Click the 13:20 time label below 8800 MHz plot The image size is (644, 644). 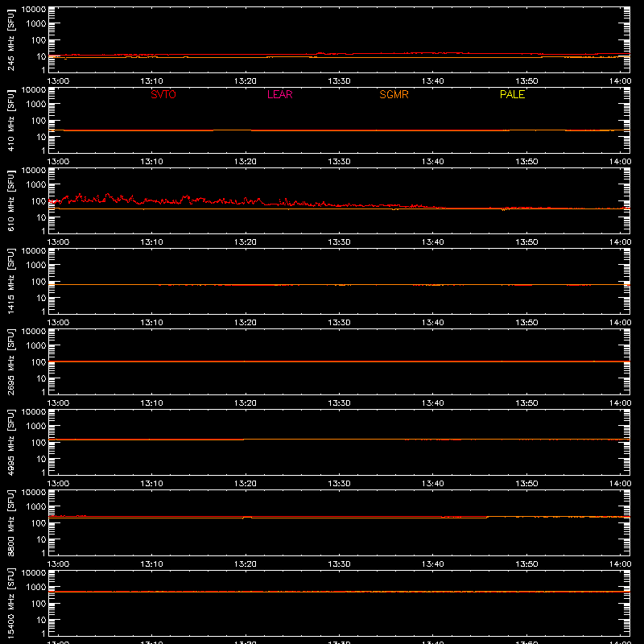(x=246, y=564)
